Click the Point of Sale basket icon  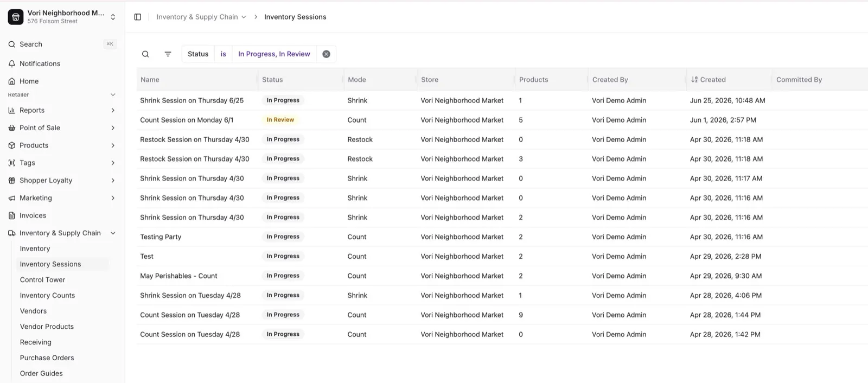(12, 127)
